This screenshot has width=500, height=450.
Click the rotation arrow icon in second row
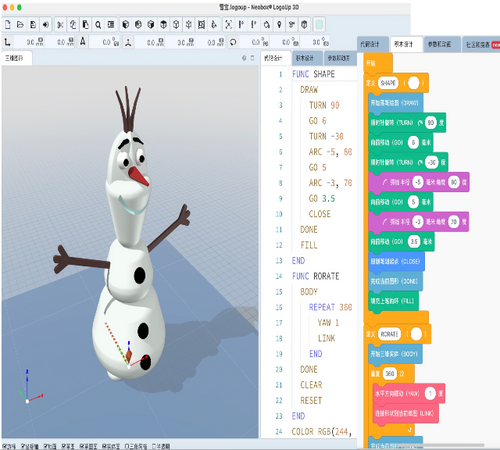click(233, 42)
